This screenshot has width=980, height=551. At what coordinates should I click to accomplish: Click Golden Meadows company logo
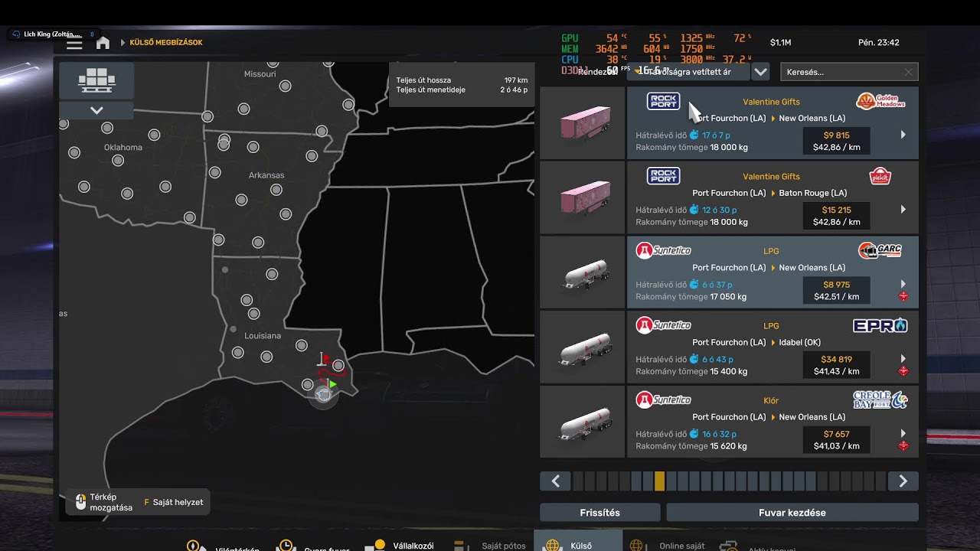coord(880,101)
